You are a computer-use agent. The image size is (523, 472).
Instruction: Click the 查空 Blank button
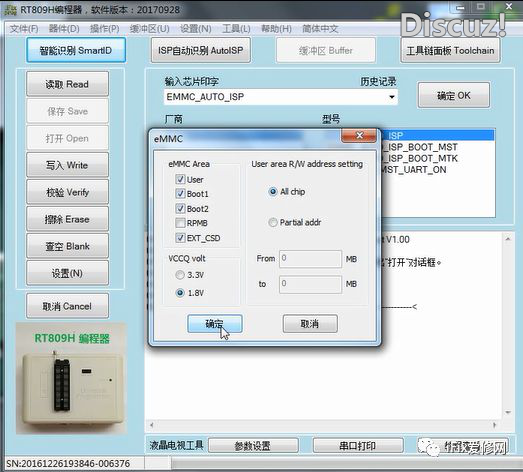(67, 246)
